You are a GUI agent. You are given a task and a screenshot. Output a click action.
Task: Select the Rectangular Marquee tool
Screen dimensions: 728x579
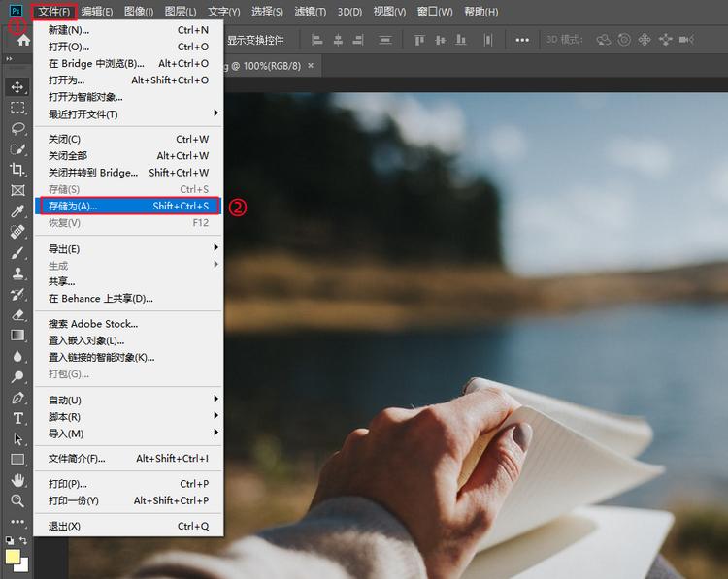coord(17,108)
